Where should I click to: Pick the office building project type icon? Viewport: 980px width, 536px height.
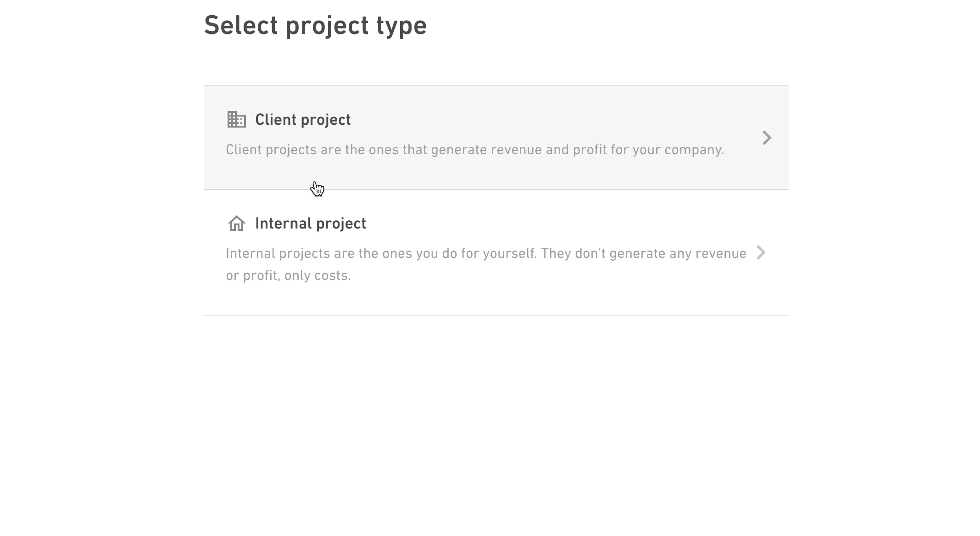click(x=237, y=119)
